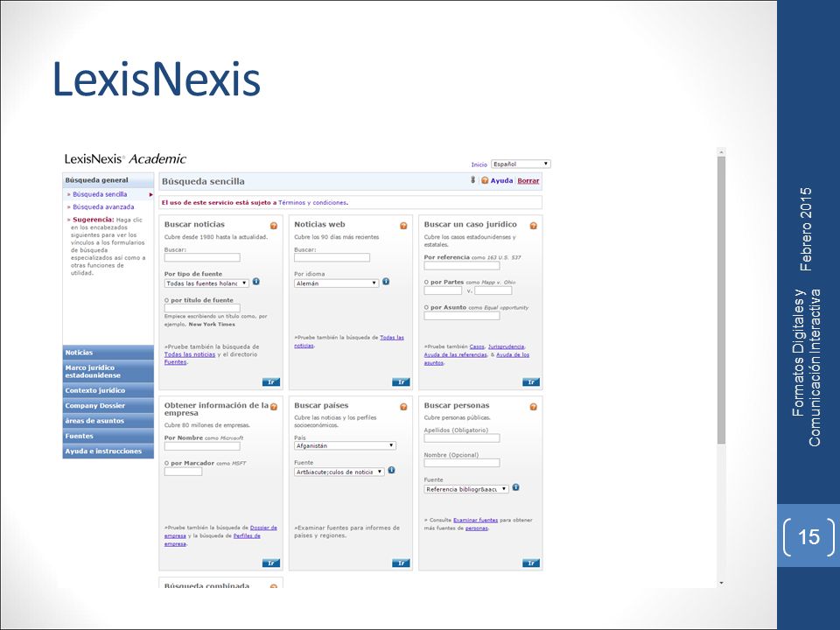Click O por Asunto input field
Image resolution: width=840 pixels, height=630 pixels.
[x=462, y=316]
